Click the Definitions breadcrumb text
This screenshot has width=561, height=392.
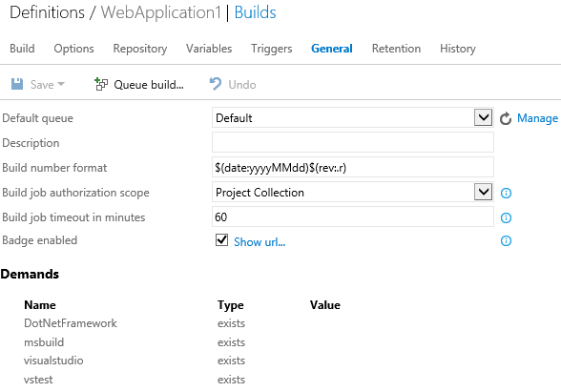[48, 12]
